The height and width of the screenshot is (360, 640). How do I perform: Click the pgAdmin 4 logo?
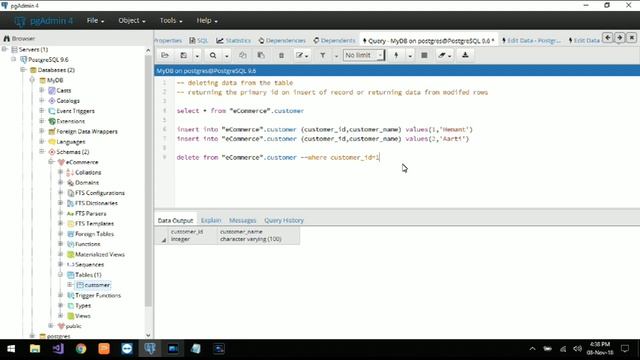(44, 21)
